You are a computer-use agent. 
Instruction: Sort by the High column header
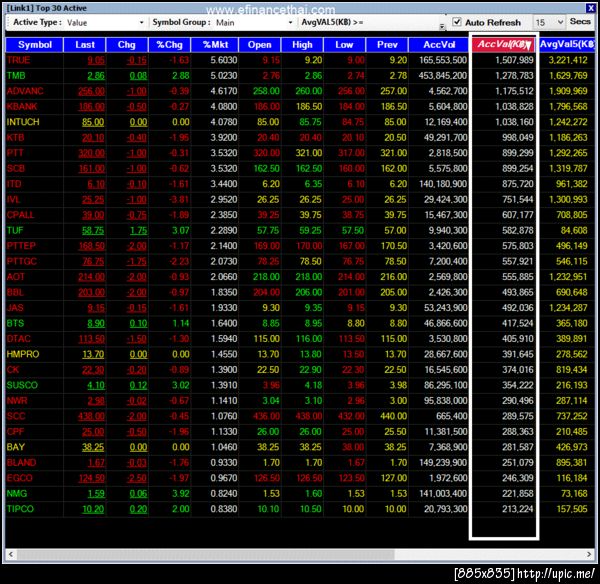(x=302, y=45)
